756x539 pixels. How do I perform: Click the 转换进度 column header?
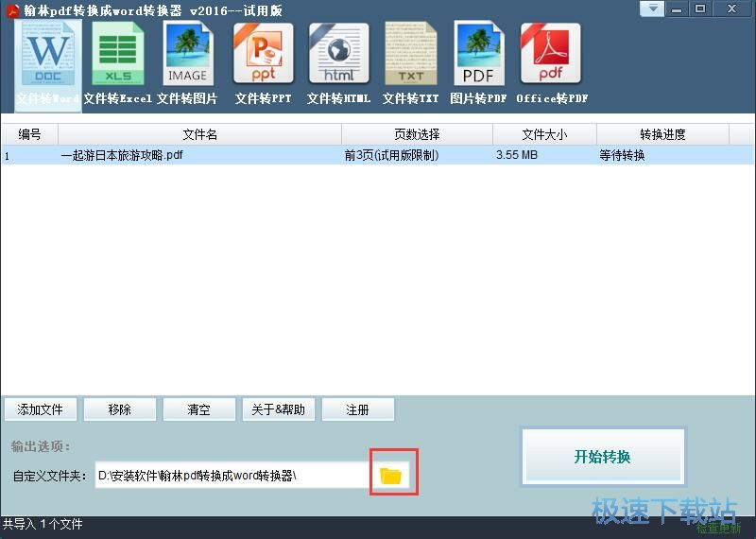coord(663,134)
